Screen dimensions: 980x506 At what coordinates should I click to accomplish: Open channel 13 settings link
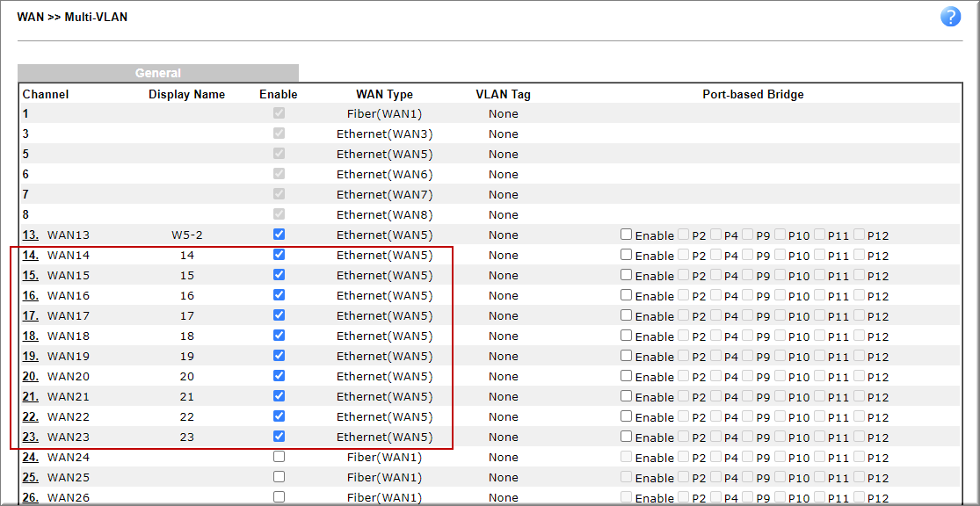tap(31, 235)
